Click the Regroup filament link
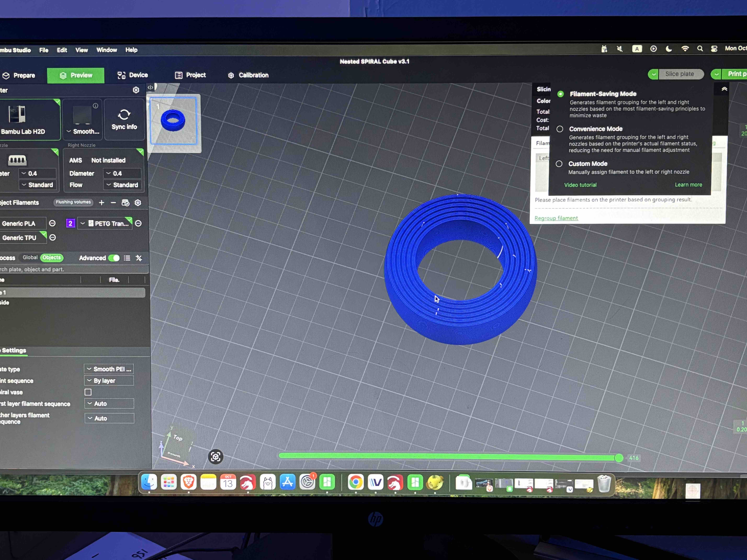Viewport: 747px width, 560px height. pyautogui.click(x=556, y=218)
